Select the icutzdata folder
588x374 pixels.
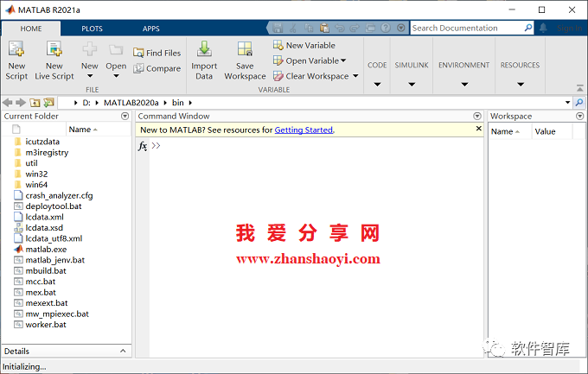pyautogui.click(x=42, y=142)
